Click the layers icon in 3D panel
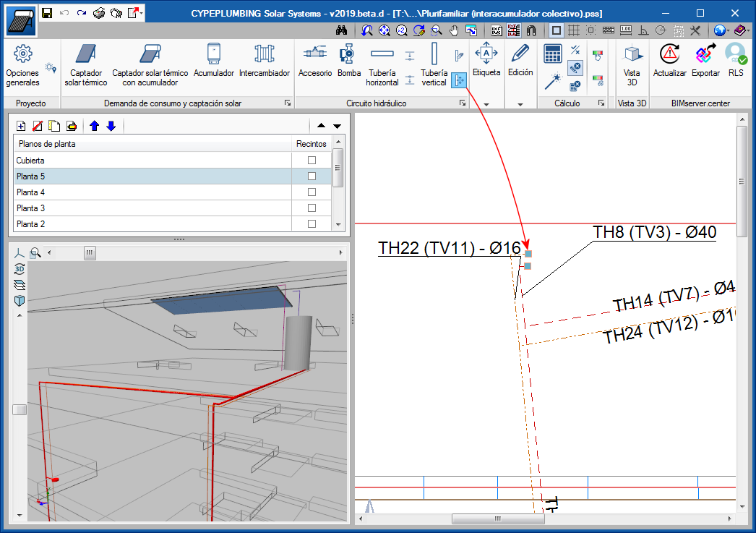The image size is (756, 533). [x=20, y=285]
